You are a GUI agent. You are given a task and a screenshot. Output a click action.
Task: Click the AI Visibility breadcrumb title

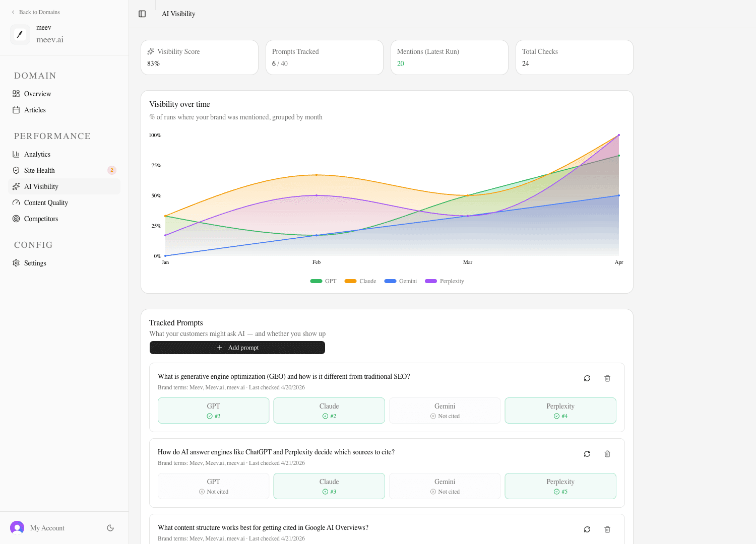click(178, 14)
